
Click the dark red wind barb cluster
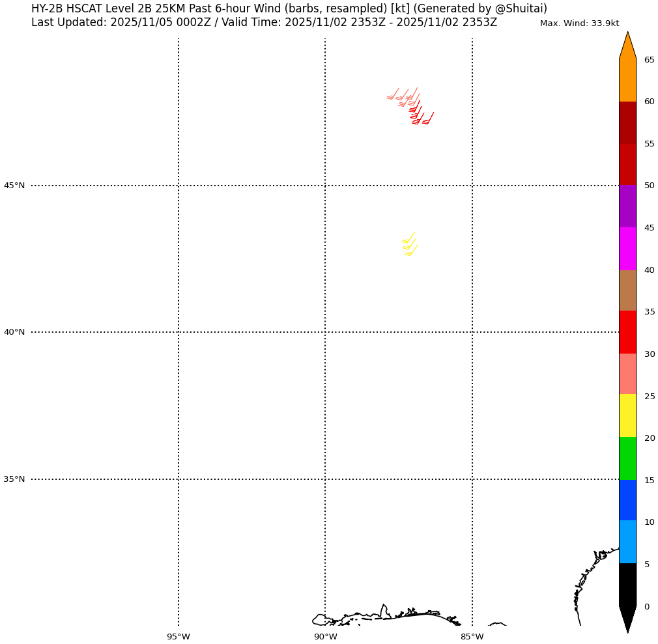[419, 115]
